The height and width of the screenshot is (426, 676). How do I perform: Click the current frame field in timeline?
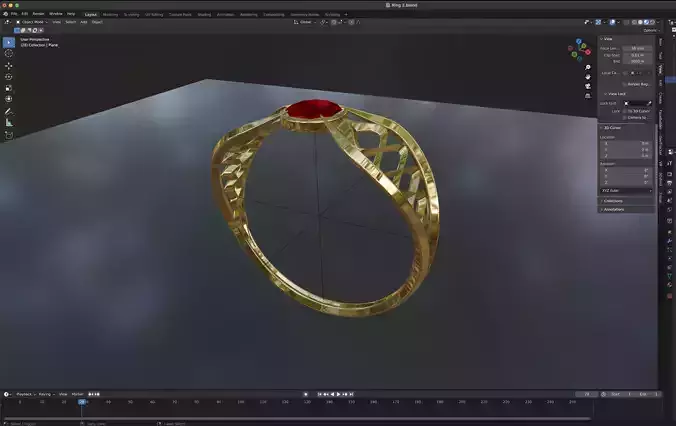[587, 394]
